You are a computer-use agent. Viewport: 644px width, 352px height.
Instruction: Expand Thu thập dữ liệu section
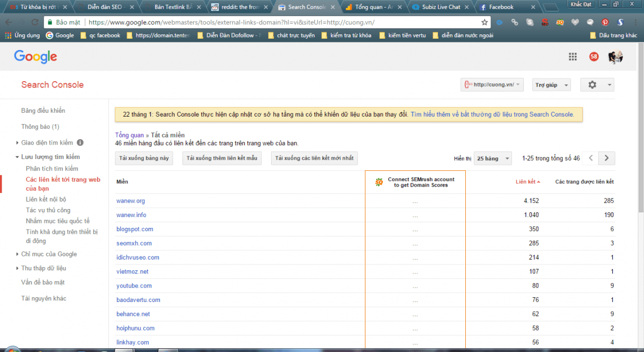17,268
